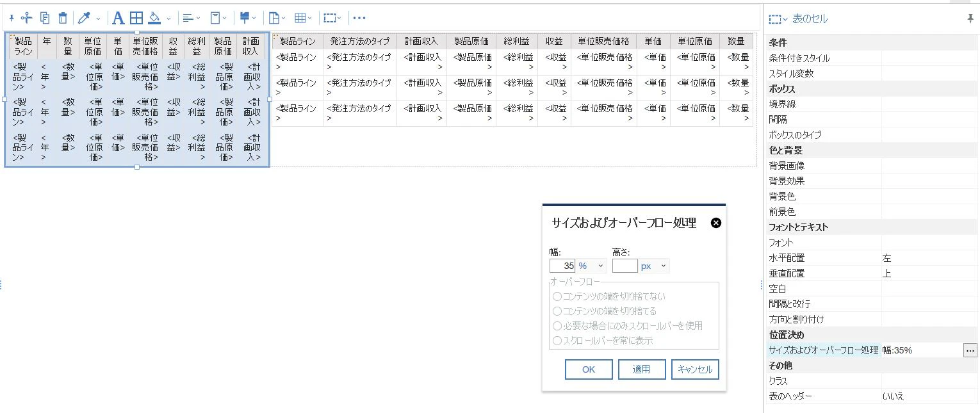
Task: Select the 境界線 property row
Action: click(x=872, y=104)
